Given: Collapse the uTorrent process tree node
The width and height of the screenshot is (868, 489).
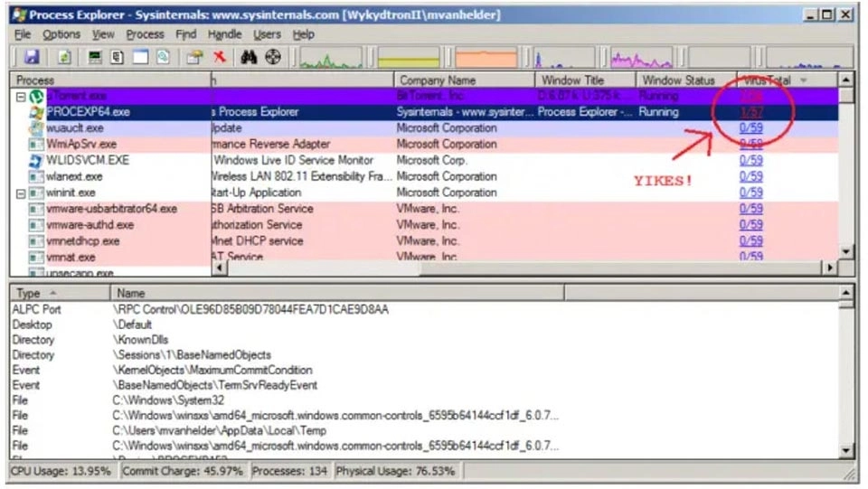Looking at the screenshot, I should click(x=21, y=97).
